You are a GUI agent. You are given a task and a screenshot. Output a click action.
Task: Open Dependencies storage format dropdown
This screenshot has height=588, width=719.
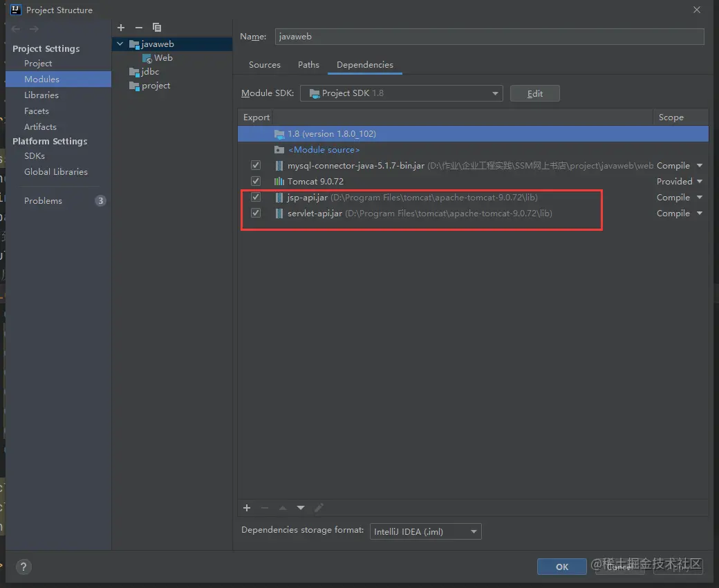pos(426,531)
